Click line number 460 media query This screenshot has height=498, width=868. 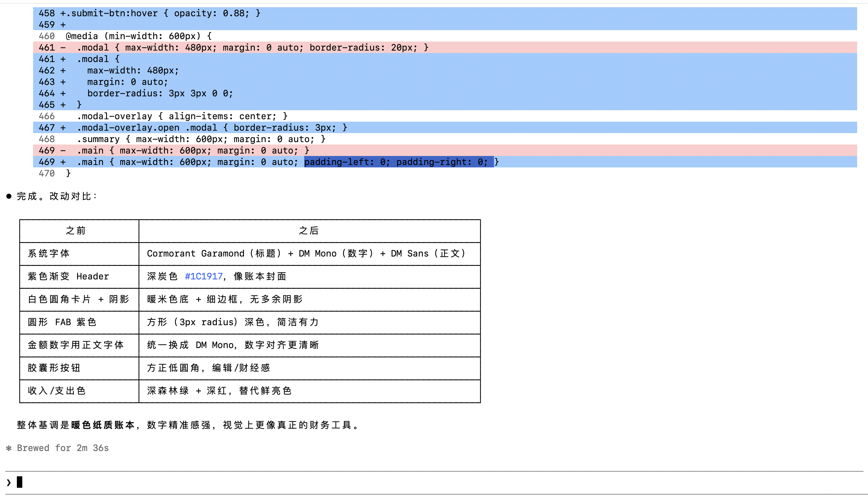coord(47,36)
